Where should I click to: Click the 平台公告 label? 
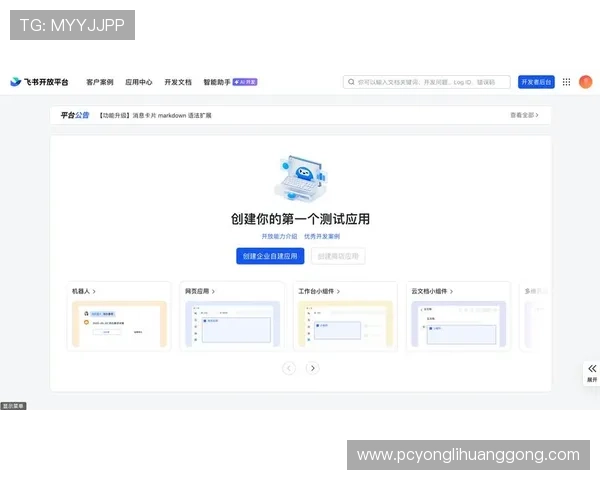click(x=75, y=115)
